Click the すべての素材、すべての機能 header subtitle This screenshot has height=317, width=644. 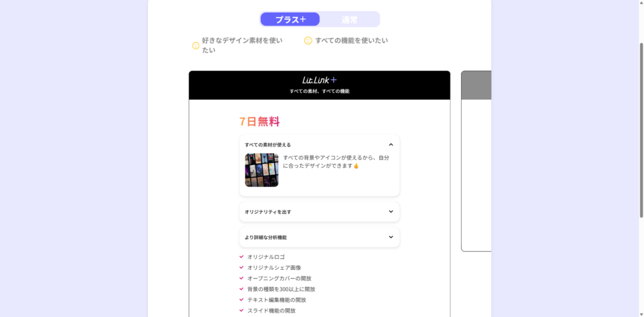click(319, 91)
